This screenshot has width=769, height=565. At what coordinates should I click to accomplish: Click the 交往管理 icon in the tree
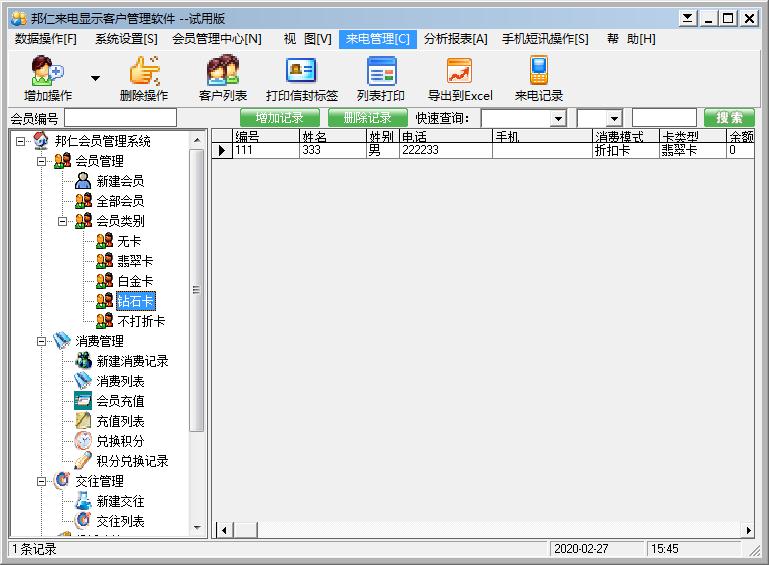coord(62,481)
